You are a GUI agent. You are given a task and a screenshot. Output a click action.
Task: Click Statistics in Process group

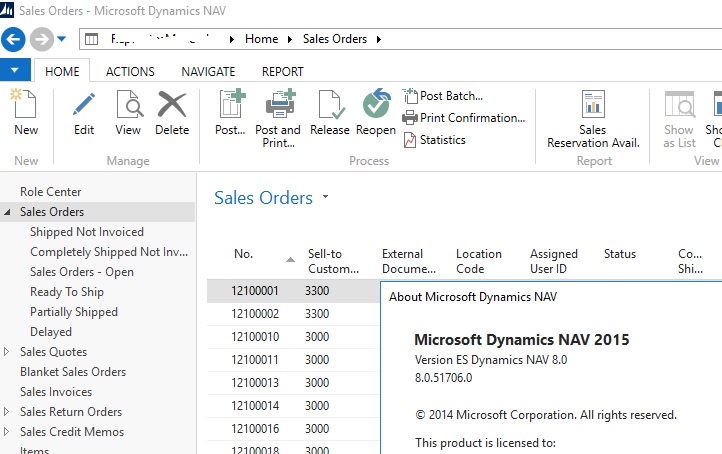pos(435,140)
